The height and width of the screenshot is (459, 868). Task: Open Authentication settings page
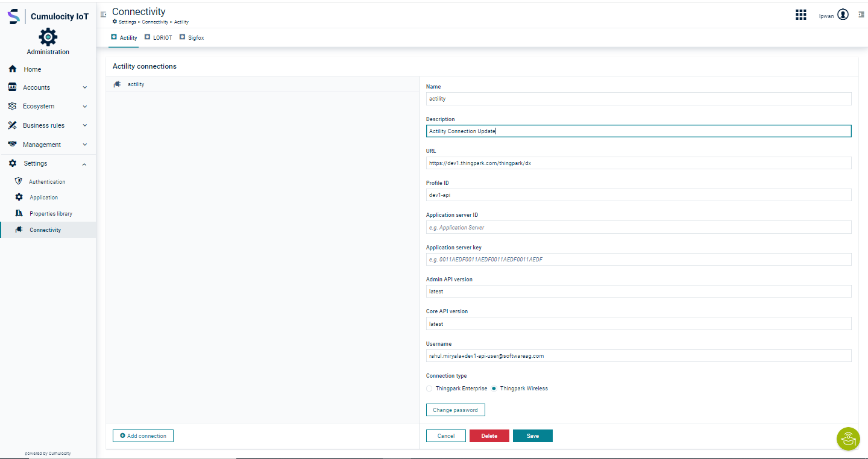48,181
